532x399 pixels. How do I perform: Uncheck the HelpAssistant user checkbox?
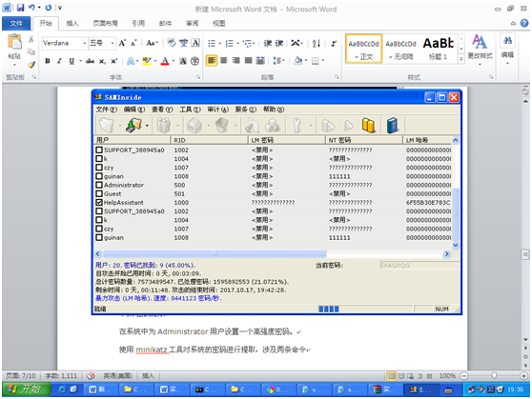99,203
